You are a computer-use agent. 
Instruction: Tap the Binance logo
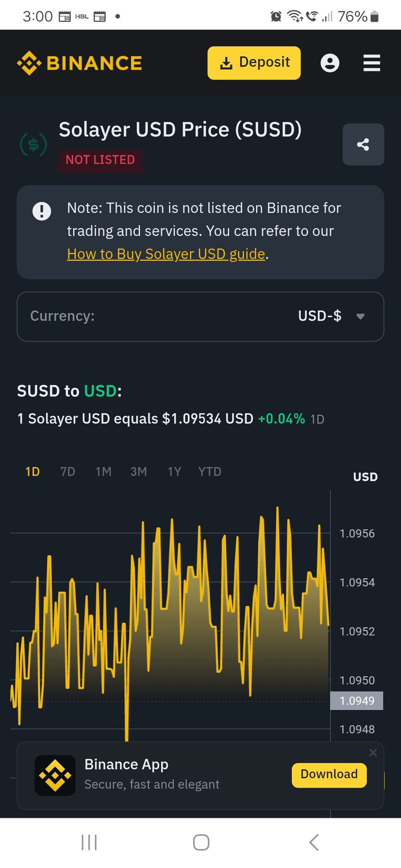tap(79, 63)
